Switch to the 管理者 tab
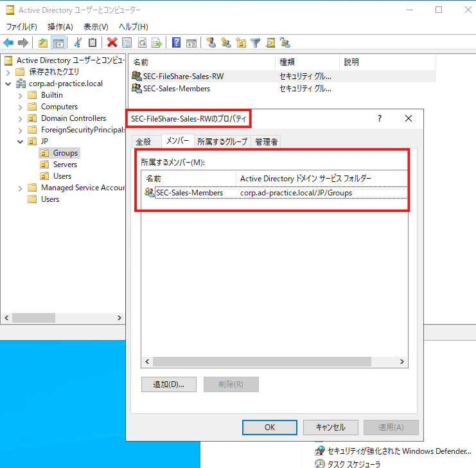 pyautogui.click(x=266, y=142)
